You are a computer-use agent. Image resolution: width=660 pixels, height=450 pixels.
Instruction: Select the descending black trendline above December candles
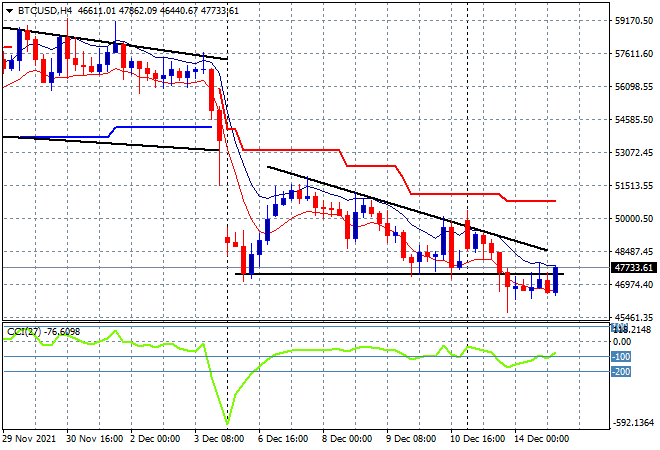(407, 209)
